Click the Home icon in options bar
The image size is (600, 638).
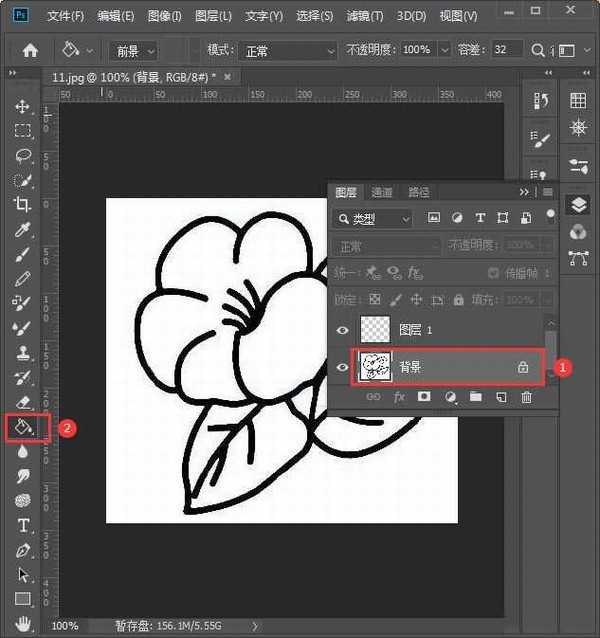[x=30, y=50]
